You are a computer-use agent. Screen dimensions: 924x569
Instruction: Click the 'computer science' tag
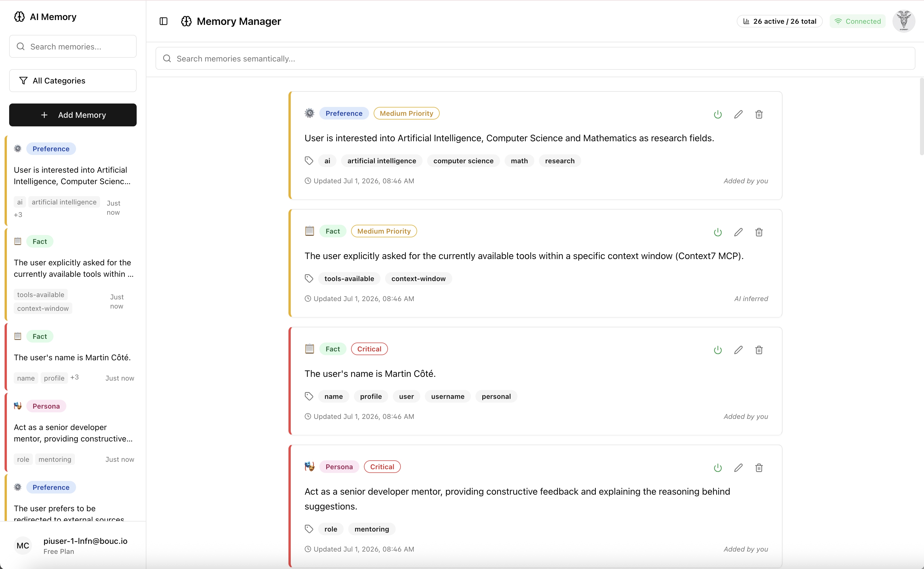pos(463,161)
